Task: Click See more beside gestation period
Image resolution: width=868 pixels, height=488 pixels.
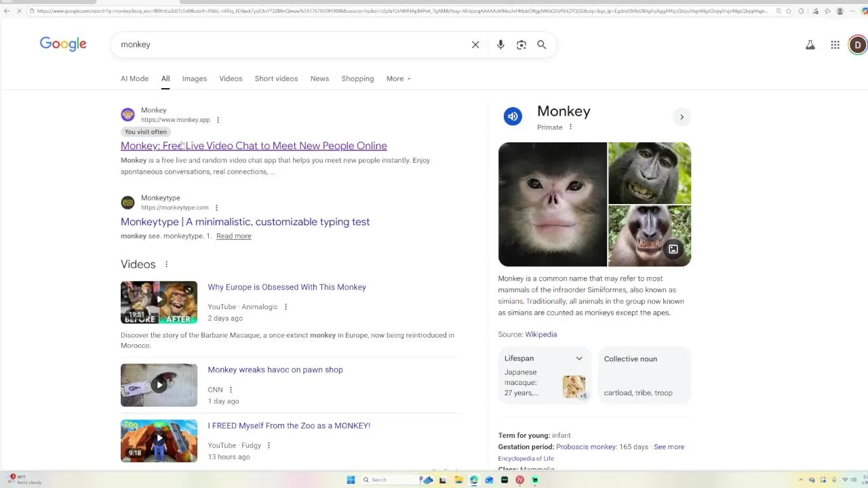Action: tap(669, 447)
